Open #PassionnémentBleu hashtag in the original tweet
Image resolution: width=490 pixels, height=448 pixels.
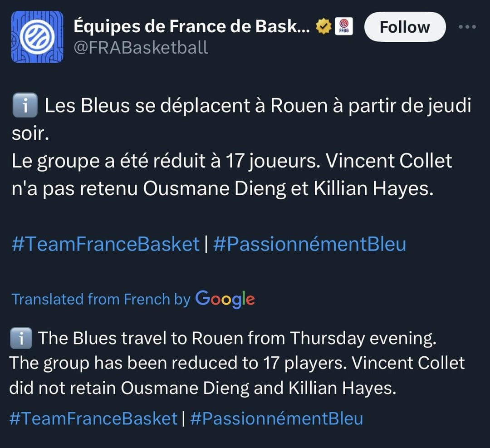click(309, 244)
